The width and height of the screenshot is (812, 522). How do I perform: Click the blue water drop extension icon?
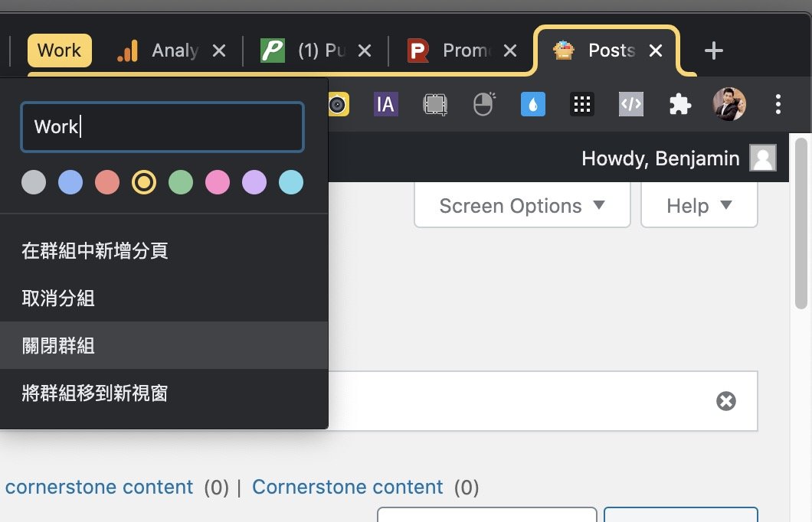pyautogui.click(x=533, y=105)
